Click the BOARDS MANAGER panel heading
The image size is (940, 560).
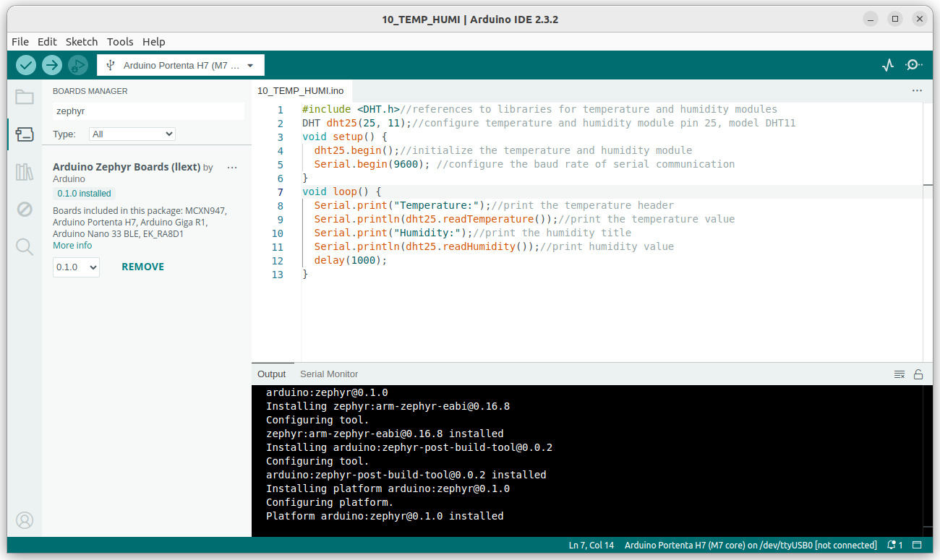90,91
